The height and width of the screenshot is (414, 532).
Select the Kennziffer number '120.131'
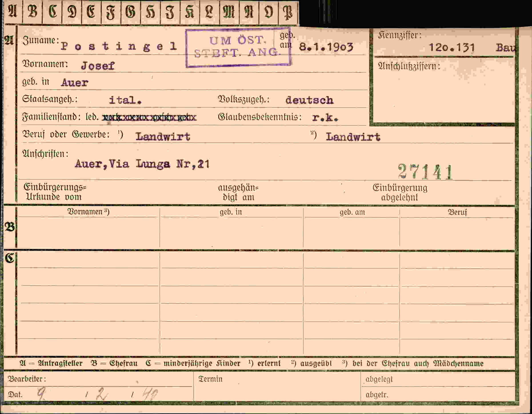[452, 47]
